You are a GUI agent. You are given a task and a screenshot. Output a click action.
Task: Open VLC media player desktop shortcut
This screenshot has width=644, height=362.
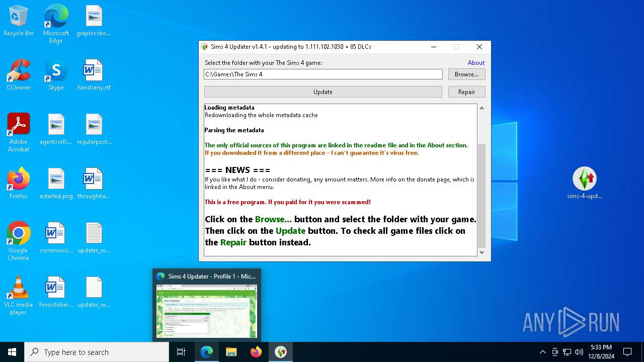pyautogui.click(x=19, y=296)
